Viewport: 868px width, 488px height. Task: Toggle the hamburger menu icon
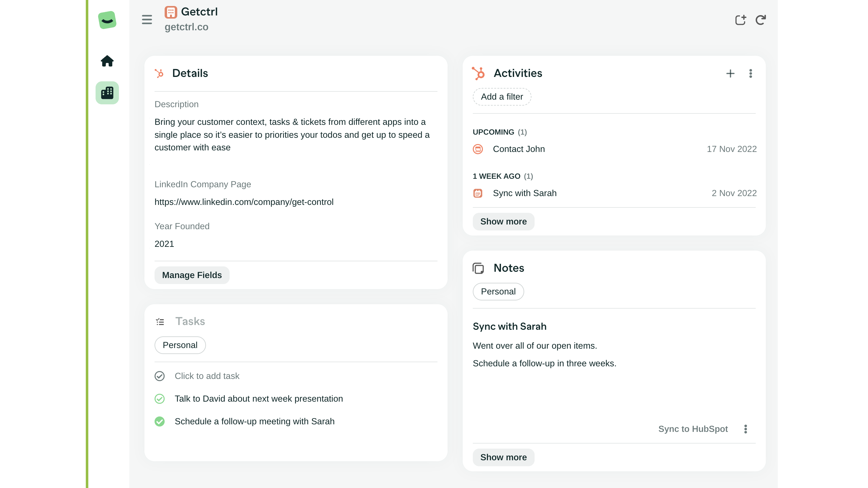click(147, 20)
